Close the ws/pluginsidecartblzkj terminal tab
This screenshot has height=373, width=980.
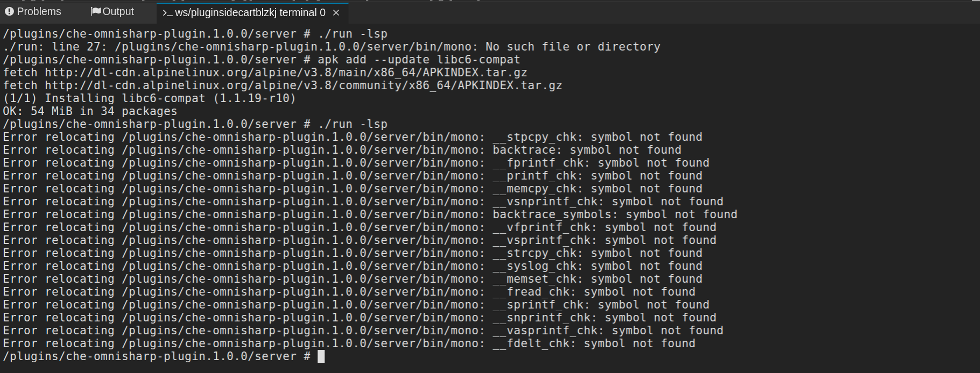pos(336,12)
